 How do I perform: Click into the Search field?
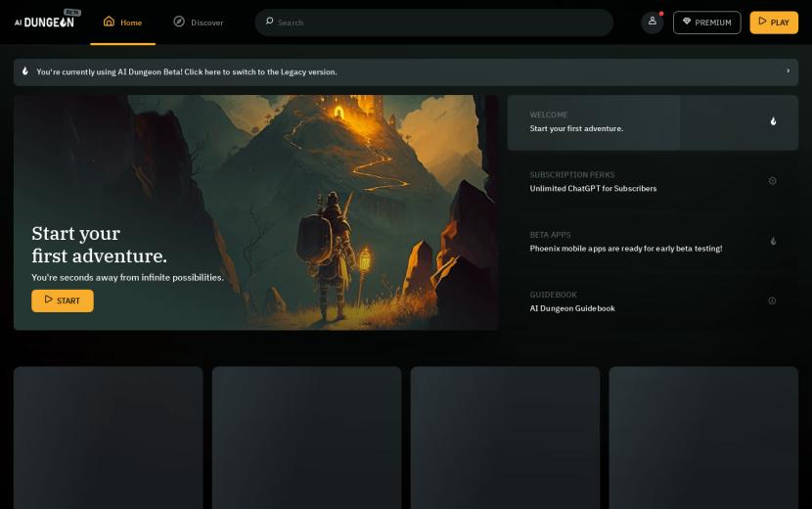(x=440, y=23)
